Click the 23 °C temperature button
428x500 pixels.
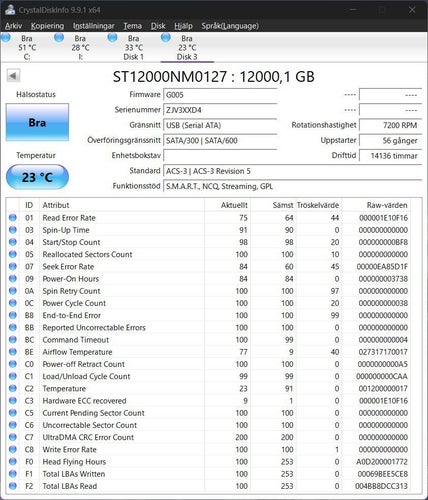(x=37, y=177)
